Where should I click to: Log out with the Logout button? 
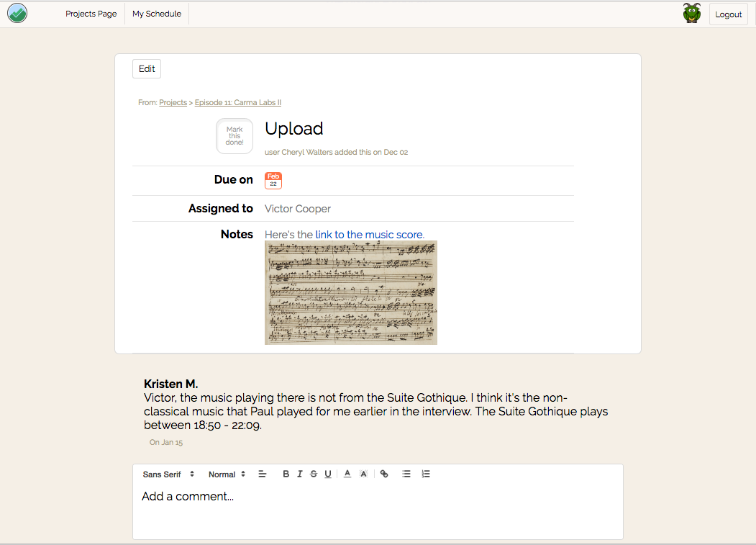click(728, 14)
